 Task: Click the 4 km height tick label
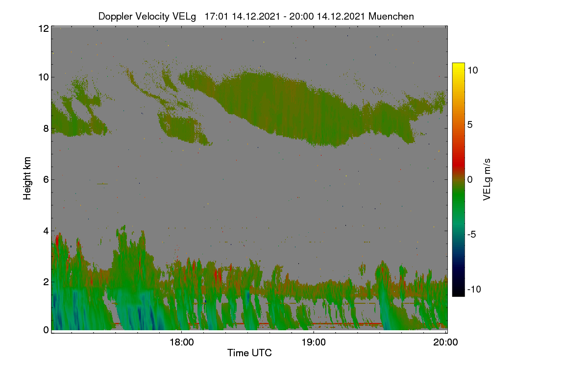click(x=46, y=230)
